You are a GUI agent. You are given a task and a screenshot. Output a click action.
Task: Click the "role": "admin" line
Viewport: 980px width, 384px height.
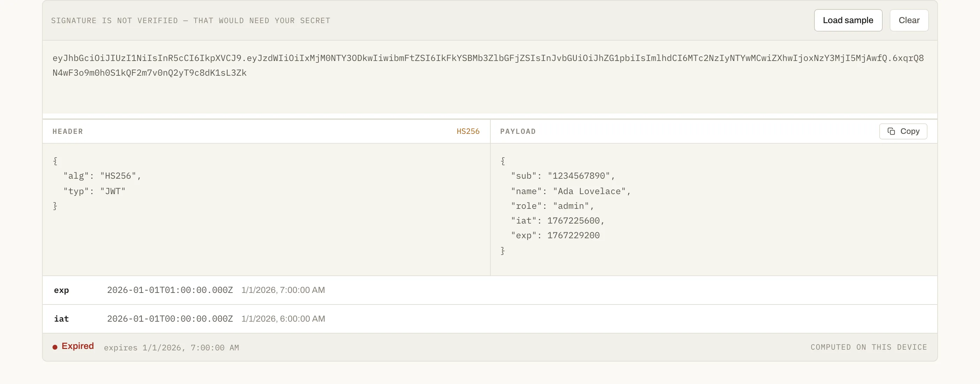[552, 206]
